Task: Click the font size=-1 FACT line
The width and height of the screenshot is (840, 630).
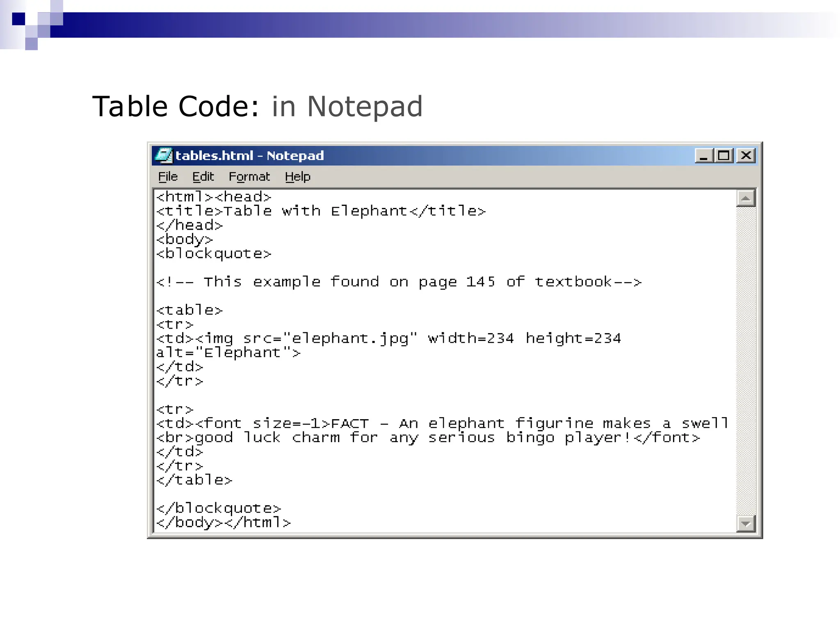Action: click(441, 424)
